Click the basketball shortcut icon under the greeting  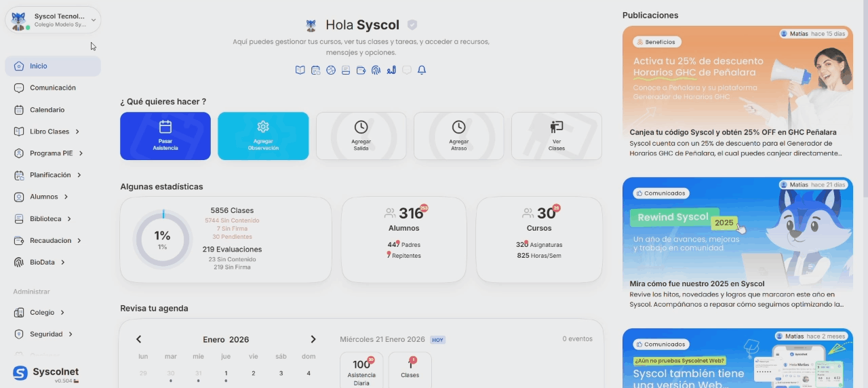[331, 70]
